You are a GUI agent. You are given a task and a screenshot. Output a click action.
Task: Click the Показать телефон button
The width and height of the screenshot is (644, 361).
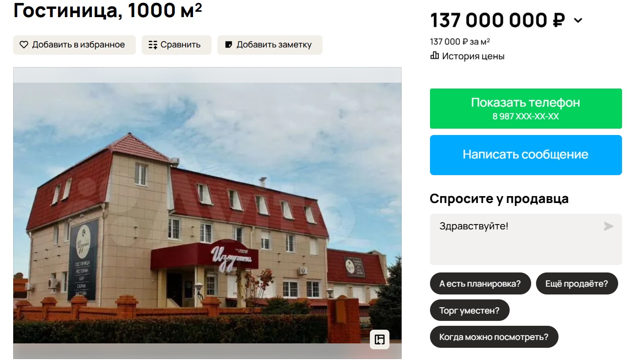526,109
